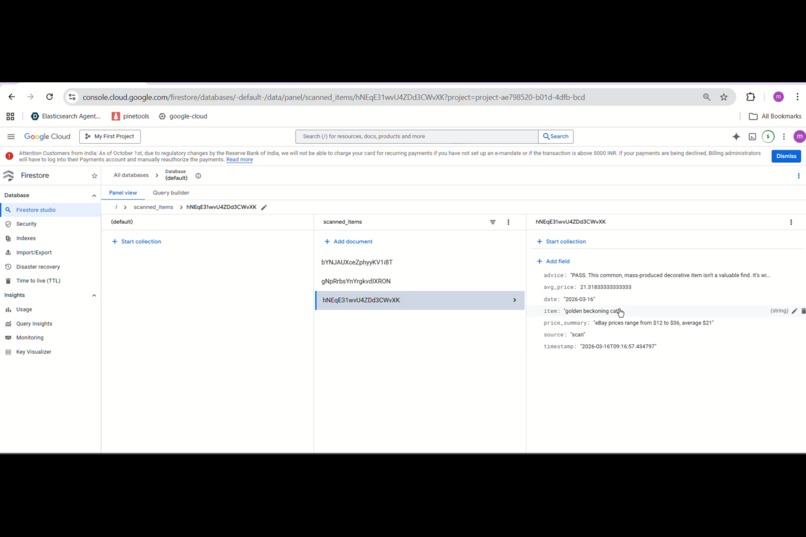Open the Elasticsearch Agent bookmark
Screen dimensions: 806x537
[66, 116]
